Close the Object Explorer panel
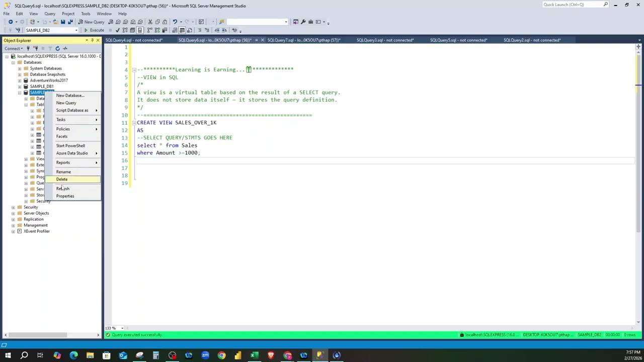 tap(98, 40)
